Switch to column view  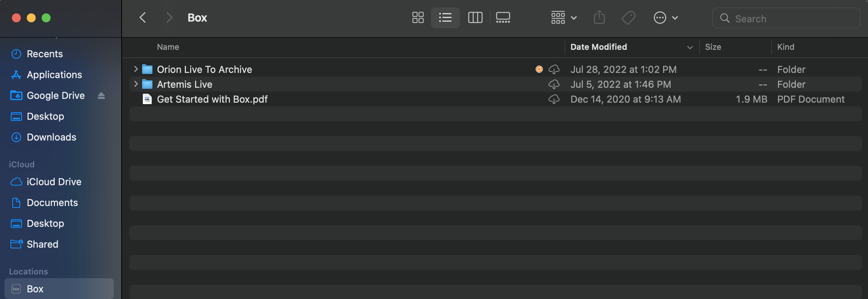click(475, 17)
